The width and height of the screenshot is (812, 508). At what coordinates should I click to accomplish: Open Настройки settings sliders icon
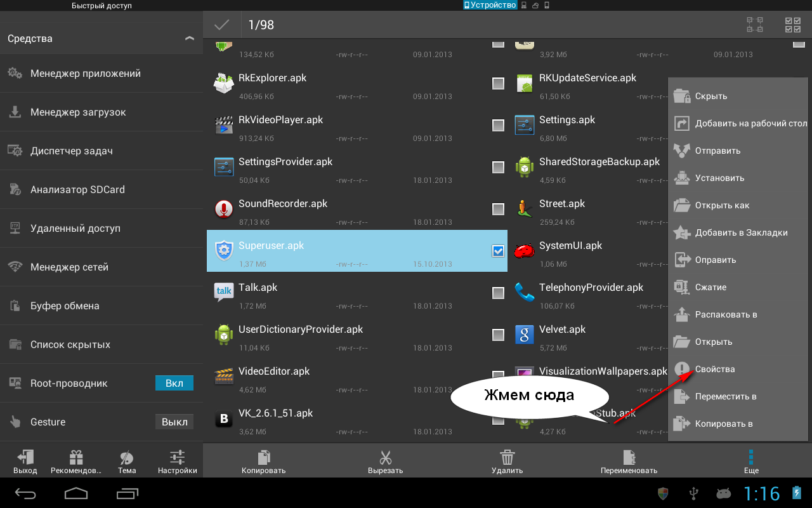tap(178, 458)
